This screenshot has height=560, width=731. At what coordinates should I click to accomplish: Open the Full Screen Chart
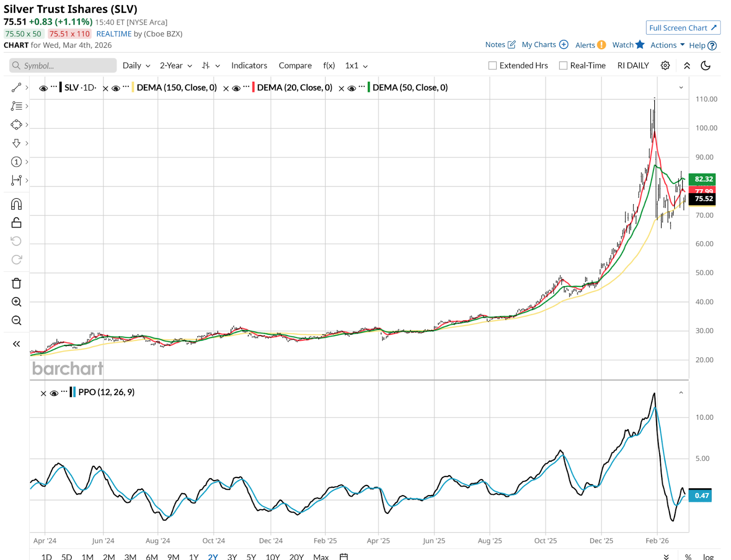point(683,27)
